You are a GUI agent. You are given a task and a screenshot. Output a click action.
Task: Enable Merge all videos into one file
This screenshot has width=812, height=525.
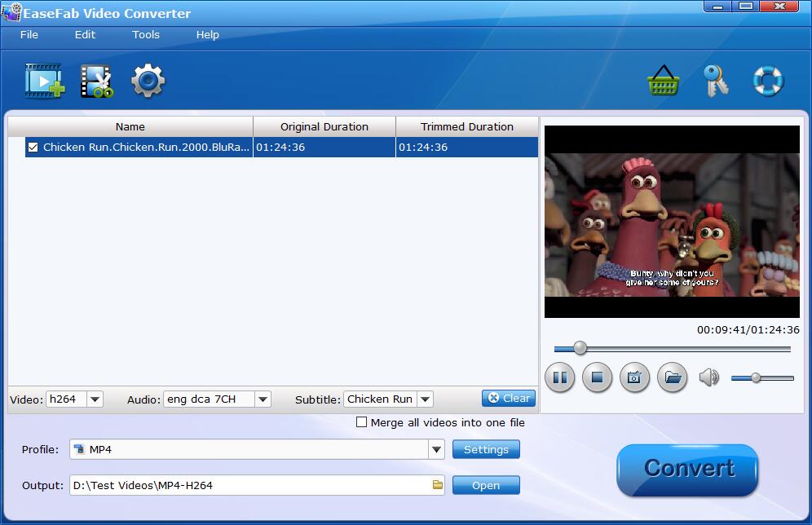[x=361, y=422]
